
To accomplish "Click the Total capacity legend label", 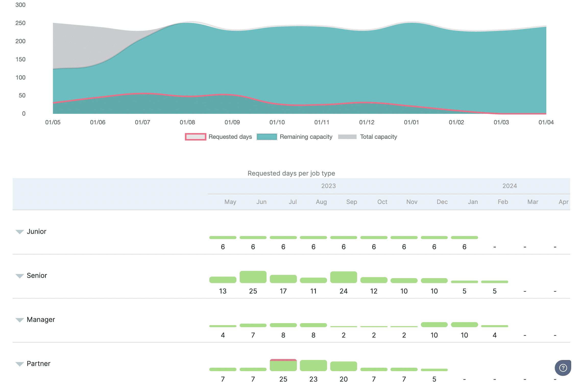I will coord(378,137).
